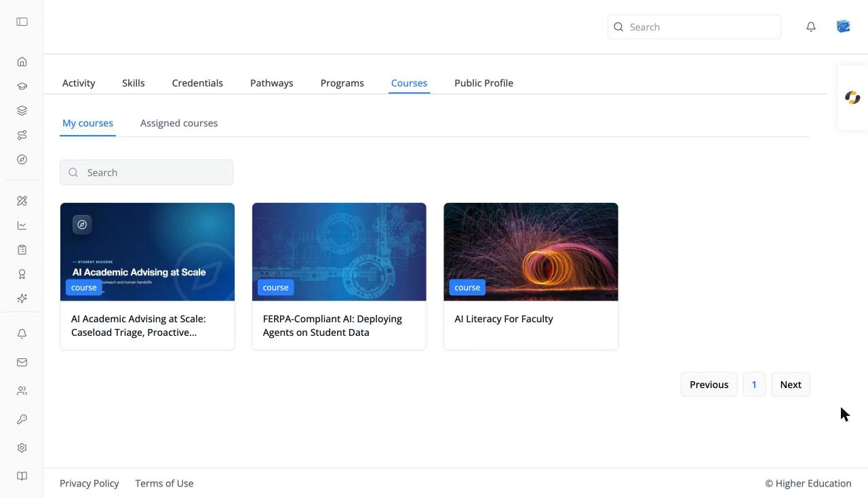Click compass badge on AI Academic Advising thumbnail
Image resolution: width=868 pixels, height=498 pixels.
click(x=82, y=225)
